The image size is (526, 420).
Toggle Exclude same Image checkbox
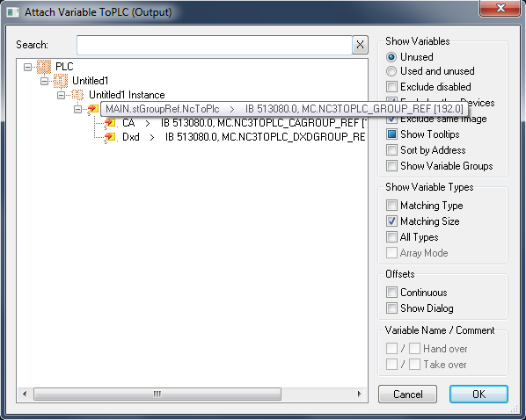click(391, 119)
